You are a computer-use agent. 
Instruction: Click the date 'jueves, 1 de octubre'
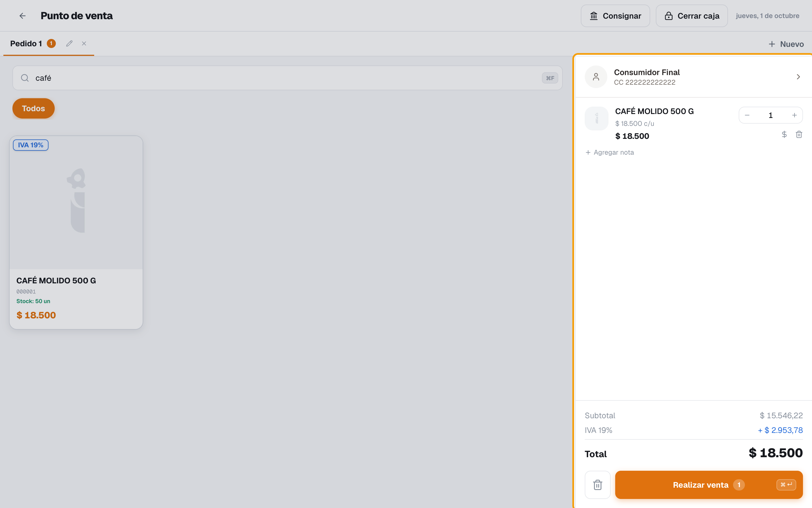pos(768,16)
